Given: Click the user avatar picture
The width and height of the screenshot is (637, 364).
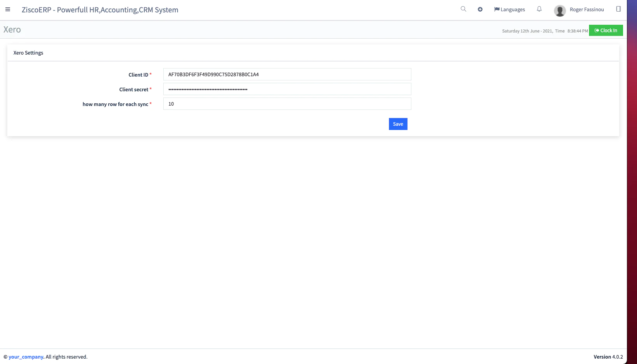Looking at the screenshot, I should click(560, 10).
